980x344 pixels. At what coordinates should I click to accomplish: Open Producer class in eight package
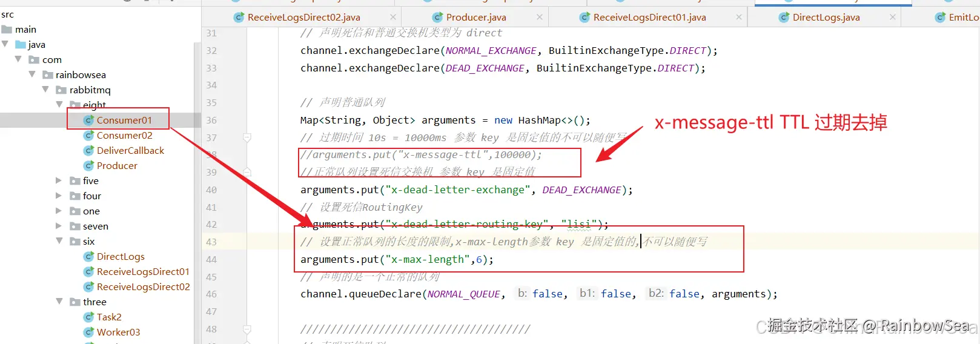(117, 165)
